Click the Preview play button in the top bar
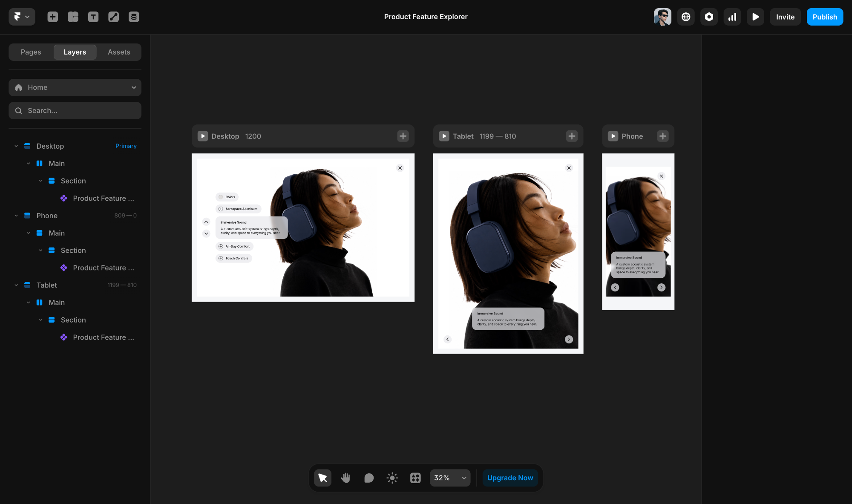852x504 pixels. point(755,17)
